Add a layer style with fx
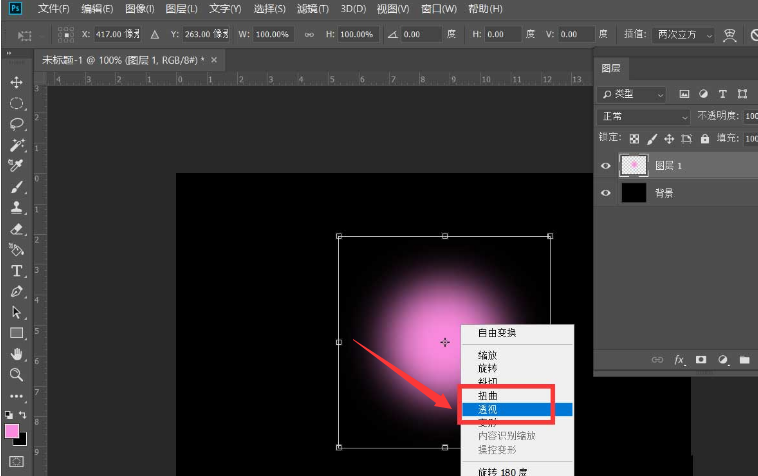 coord(679,360)
